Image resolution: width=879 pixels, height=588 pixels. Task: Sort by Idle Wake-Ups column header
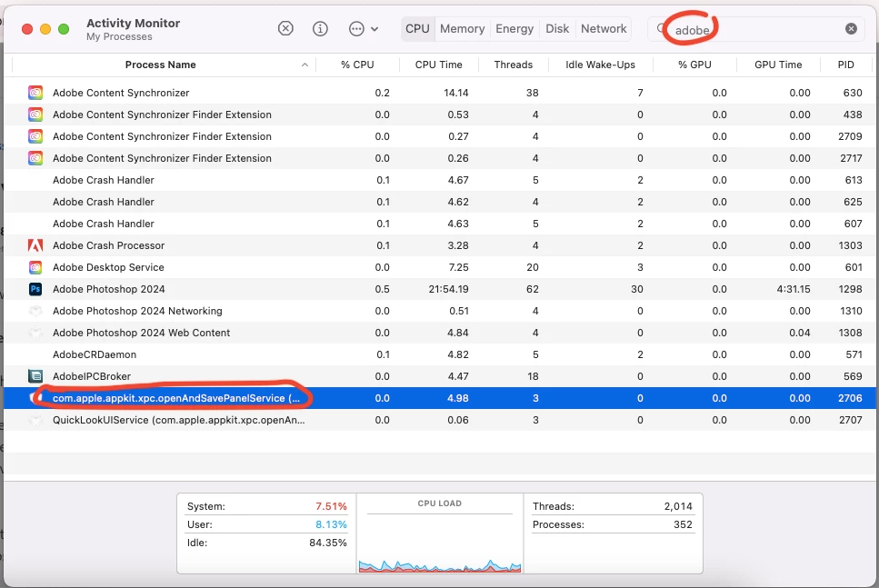point(600,65)
